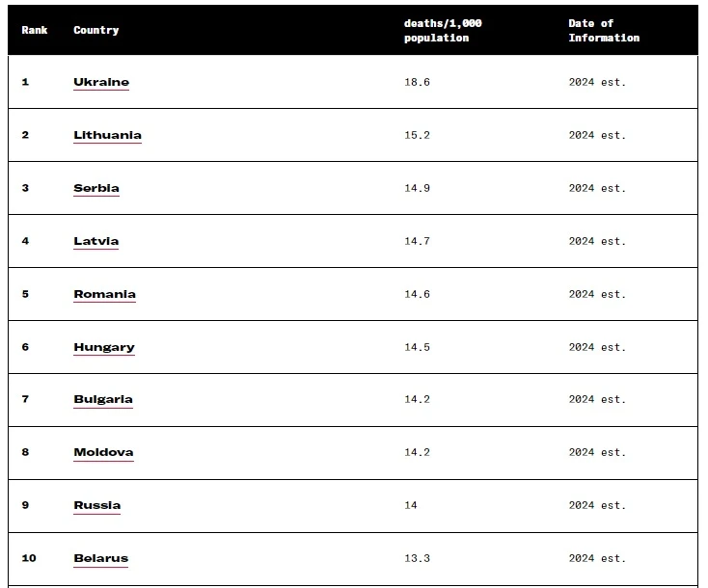Click the 13.3 value for Belarus
This screenshot has height=588, width=708.
pyautogui.click(x=417, y=558)
